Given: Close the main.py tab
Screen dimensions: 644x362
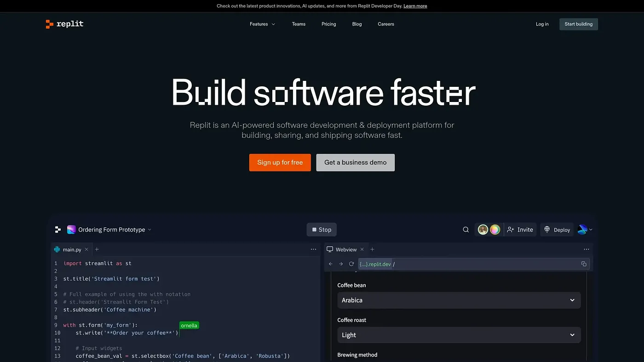Looking at the screenshot, I should (86, 249).
